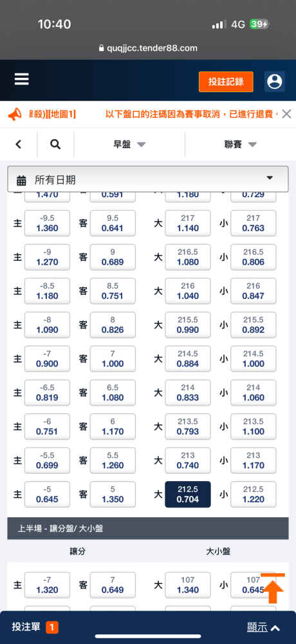Select 小 212.5 odds 1.220
The width and height of the screenshot is (296, 644).
point(254,495)
